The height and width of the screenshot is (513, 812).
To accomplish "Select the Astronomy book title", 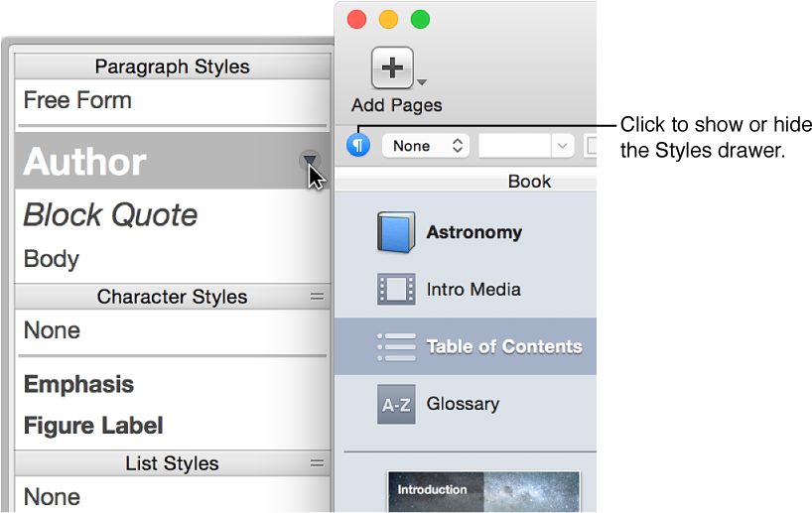I will click(x=474, y=232).
